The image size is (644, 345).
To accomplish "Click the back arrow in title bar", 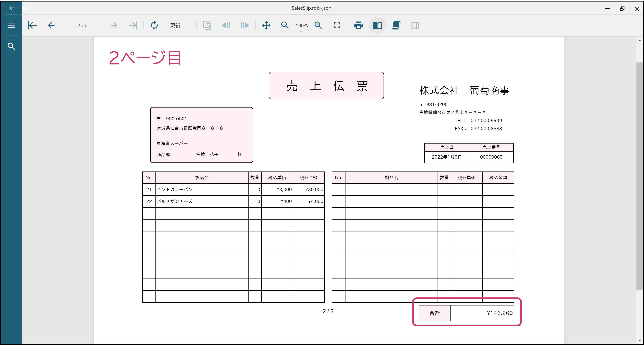I will (x=11, y=8).
